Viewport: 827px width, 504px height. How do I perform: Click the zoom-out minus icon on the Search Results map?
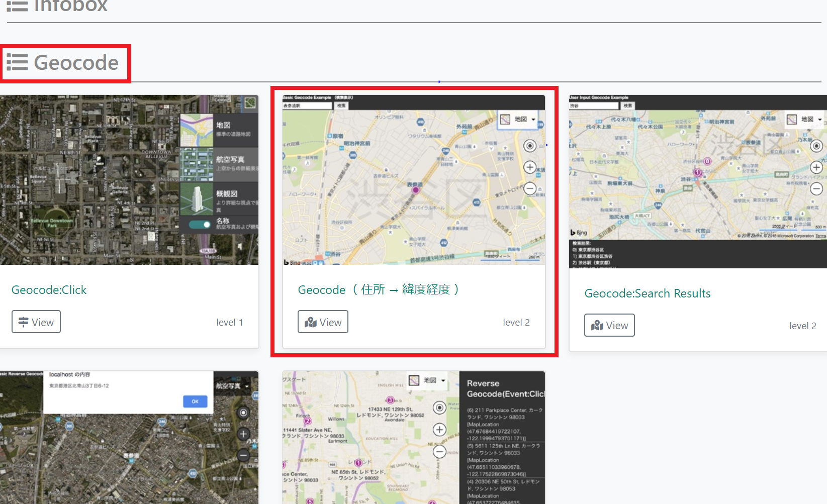(816, 188)
